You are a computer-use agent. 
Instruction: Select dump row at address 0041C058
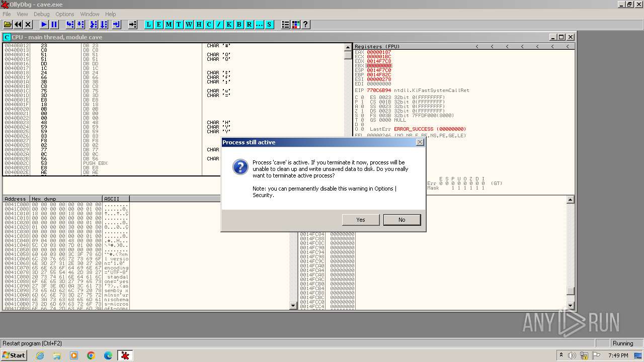(66, 254)
